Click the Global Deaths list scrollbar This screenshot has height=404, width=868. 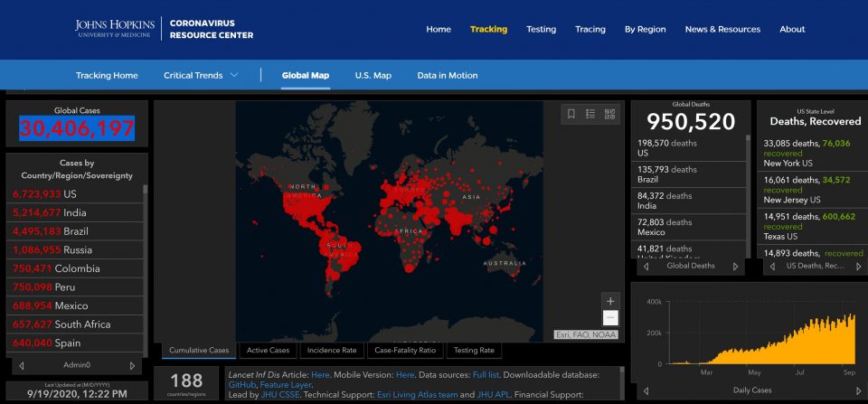click(x=748, y=190)
